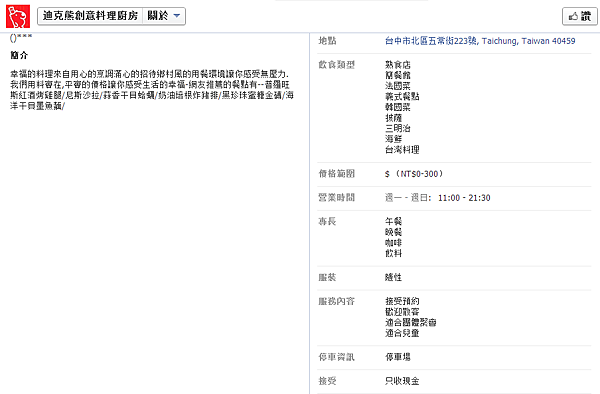Click the 咖啡 specialty entry
The height and width of the screenshot is (394, 600).
coord(393,243)
